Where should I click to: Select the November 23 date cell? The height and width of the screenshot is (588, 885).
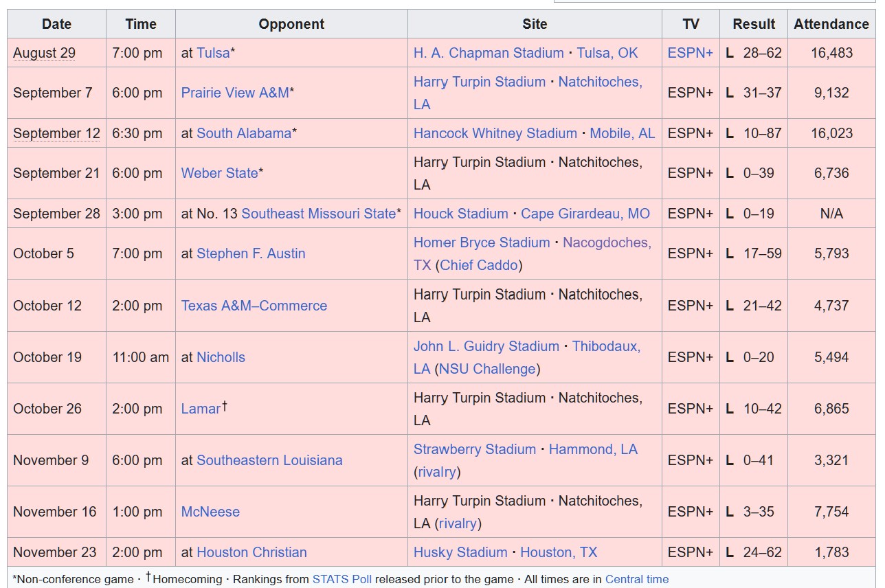(x=55, y=552)
